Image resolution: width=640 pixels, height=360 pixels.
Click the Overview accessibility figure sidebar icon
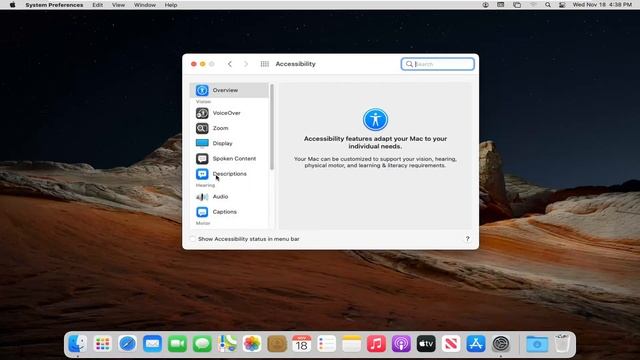point(202,90)
